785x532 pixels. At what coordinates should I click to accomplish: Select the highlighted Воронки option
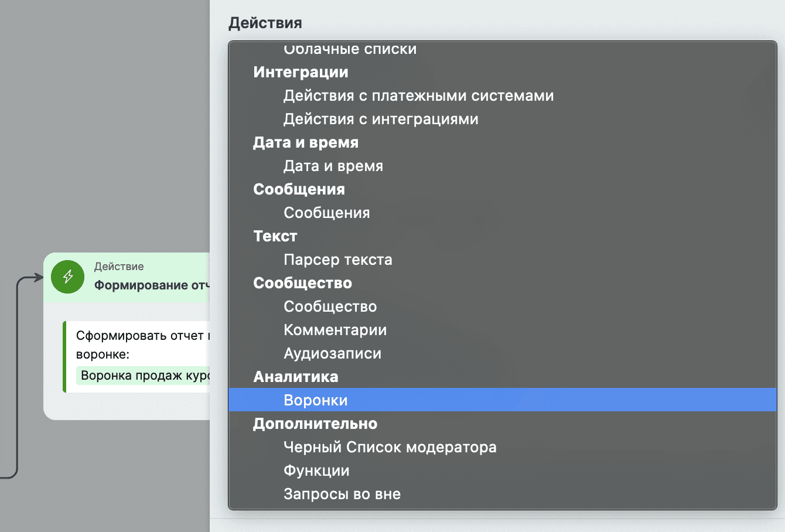click(x=315, y=400)
